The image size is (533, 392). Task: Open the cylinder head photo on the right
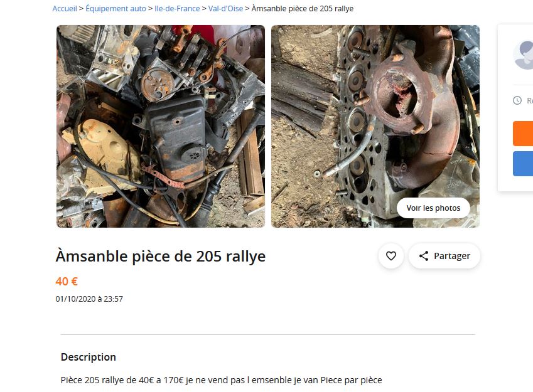tap(375, 126)
